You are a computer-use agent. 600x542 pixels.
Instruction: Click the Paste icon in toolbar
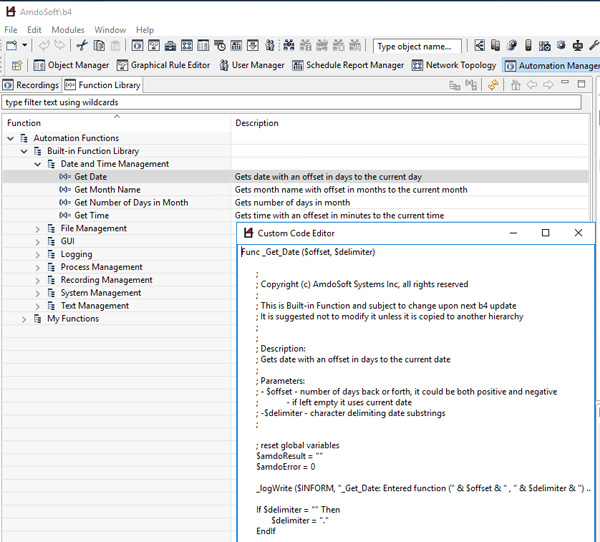tap(115, 46)
